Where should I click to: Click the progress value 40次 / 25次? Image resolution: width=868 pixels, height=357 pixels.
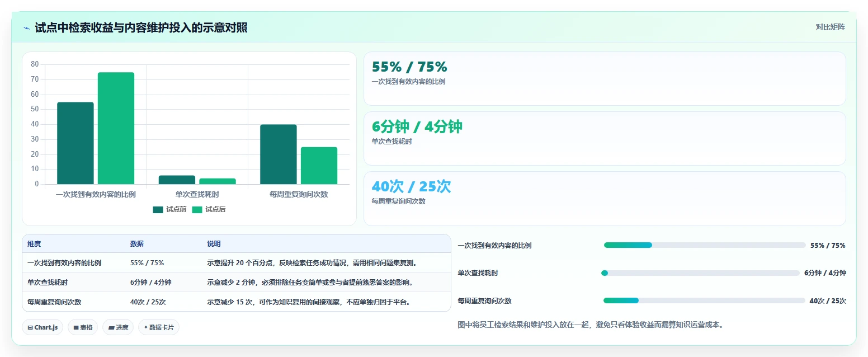coord(828,300)
